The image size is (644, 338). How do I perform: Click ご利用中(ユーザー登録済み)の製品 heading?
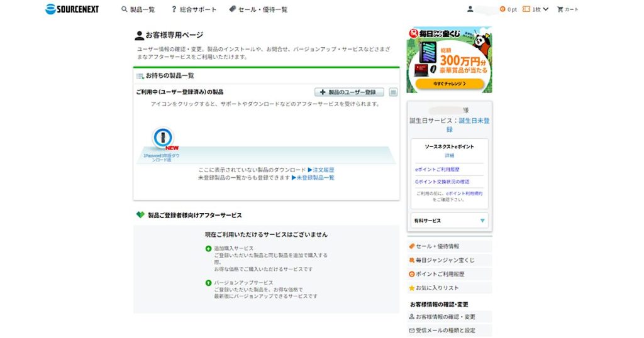pos(180,92)
